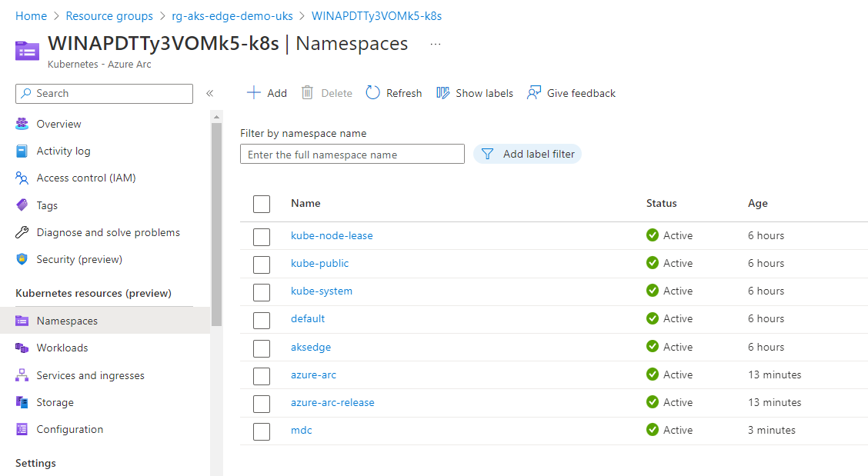The width and height of the screenshot is (868, 476).
Task: Click the magnifier icon in sidebar search
Action: tap(26, 94)
